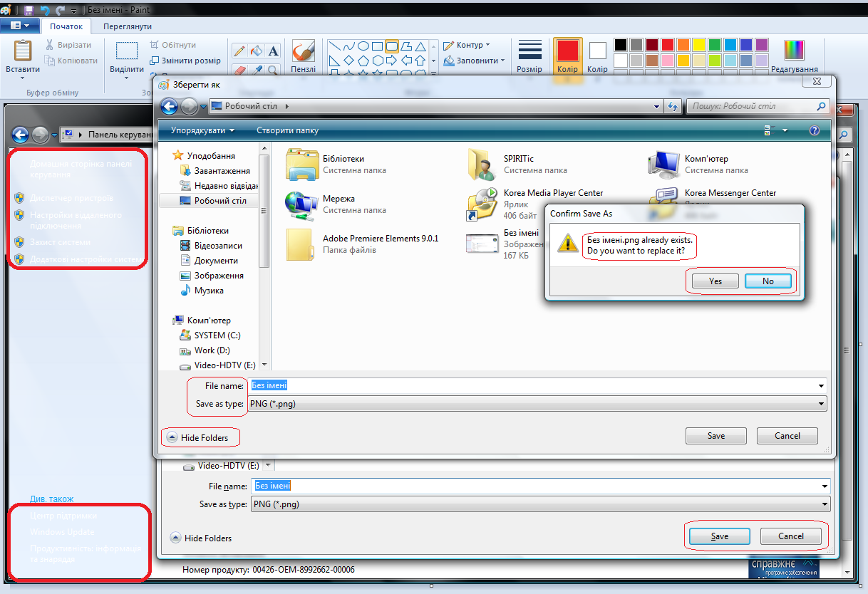Viewport: 868px width, 594px height.
Task: Select the Rounded rectangle shape
Action: click(391, 46)
